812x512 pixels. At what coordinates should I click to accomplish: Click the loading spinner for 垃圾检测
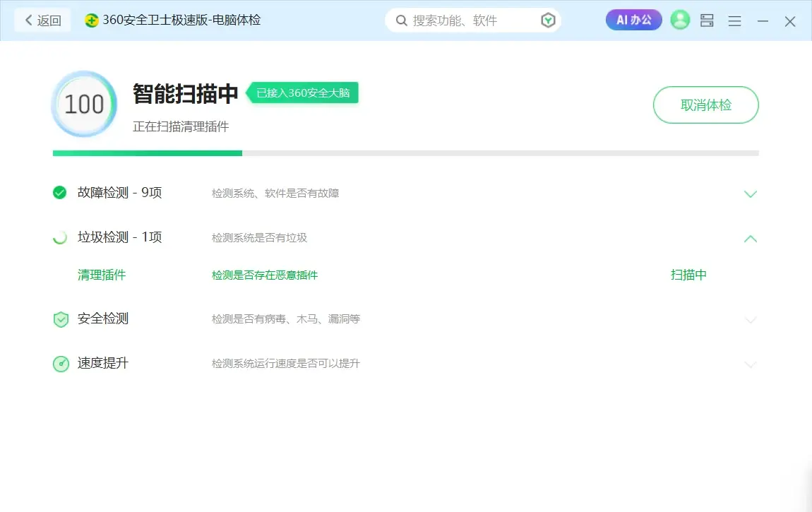click(59, 237)
